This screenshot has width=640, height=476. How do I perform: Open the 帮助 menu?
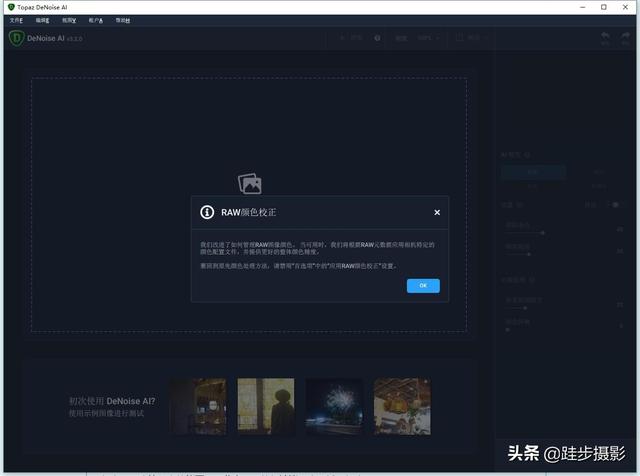pos(122,20)
